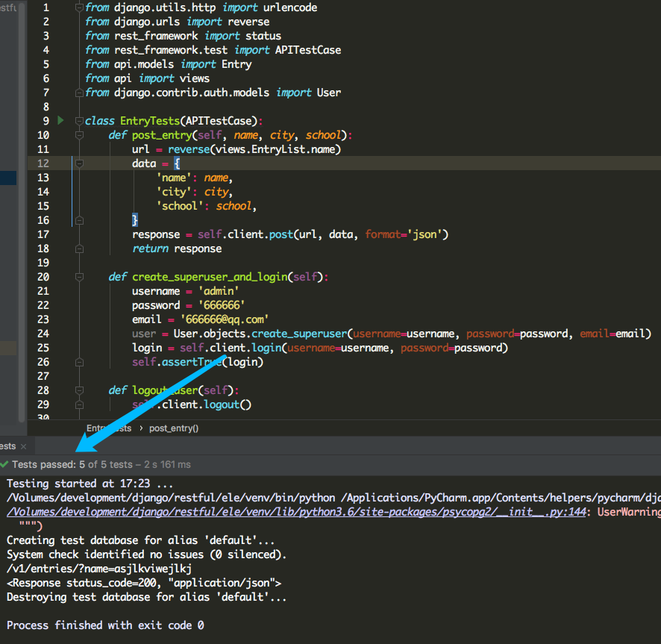Click the venv/bin/python command console line
The image size is (661, 644).
(334, 498)
